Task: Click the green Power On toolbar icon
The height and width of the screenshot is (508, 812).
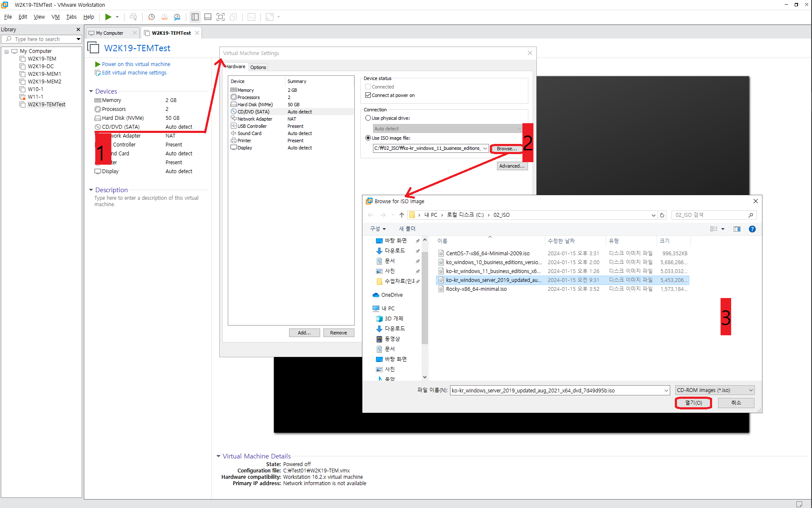Action: pos(108,17)
